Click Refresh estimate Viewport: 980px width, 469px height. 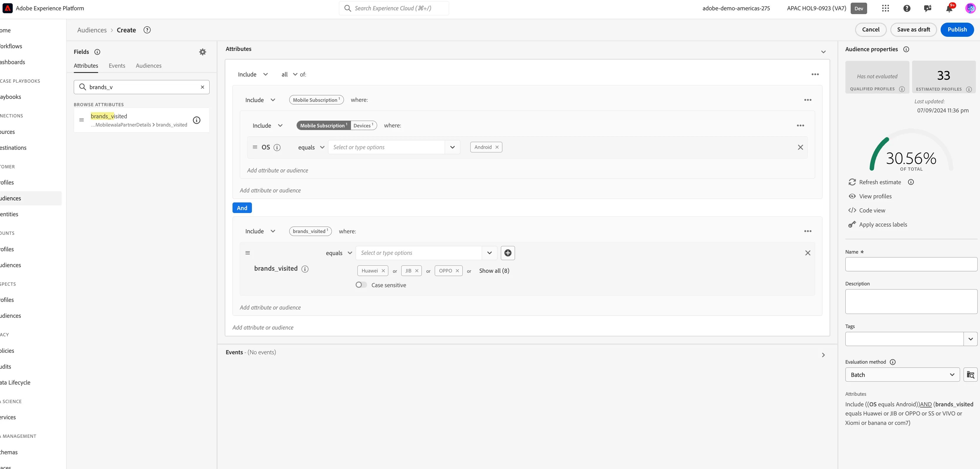pyautogui.click(x=874, y=182)
